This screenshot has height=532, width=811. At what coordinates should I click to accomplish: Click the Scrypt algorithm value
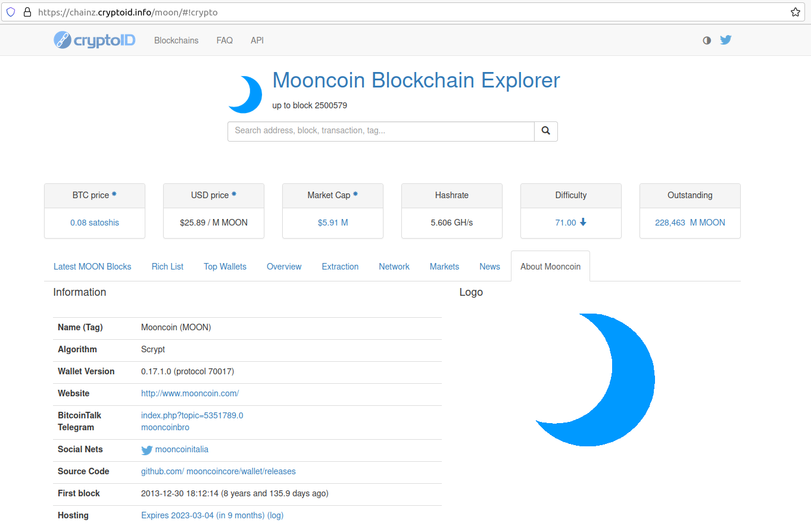coord(153,349)
